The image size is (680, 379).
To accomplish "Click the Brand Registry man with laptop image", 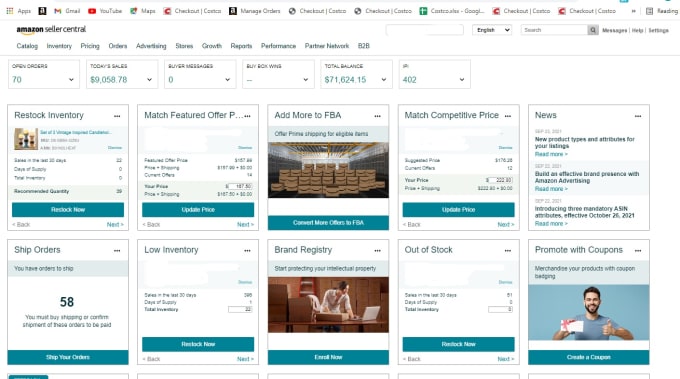I will 328,305.
